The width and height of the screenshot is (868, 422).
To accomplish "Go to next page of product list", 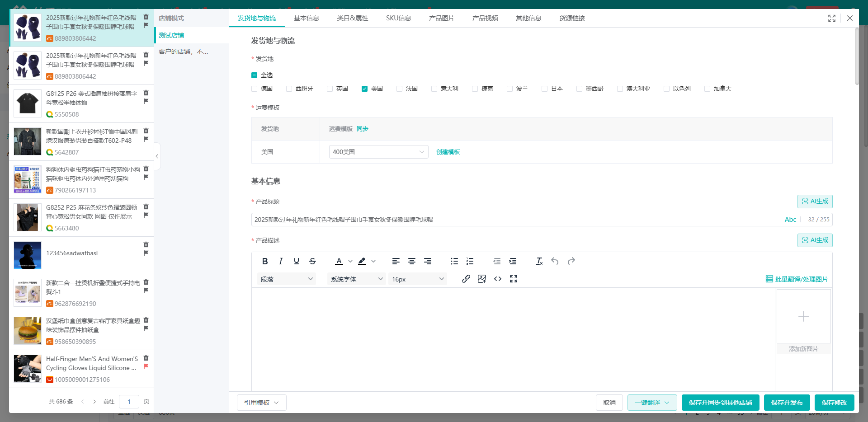I will 94,401.
